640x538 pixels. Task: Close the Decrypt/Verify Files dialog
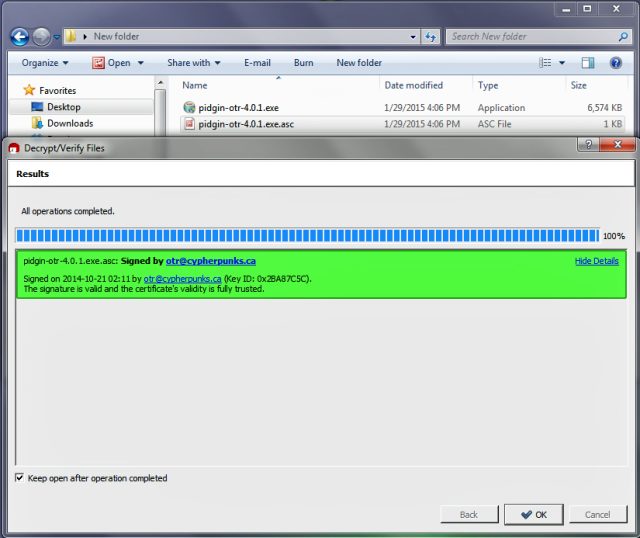pyautogui.click(x=618, y=144)
